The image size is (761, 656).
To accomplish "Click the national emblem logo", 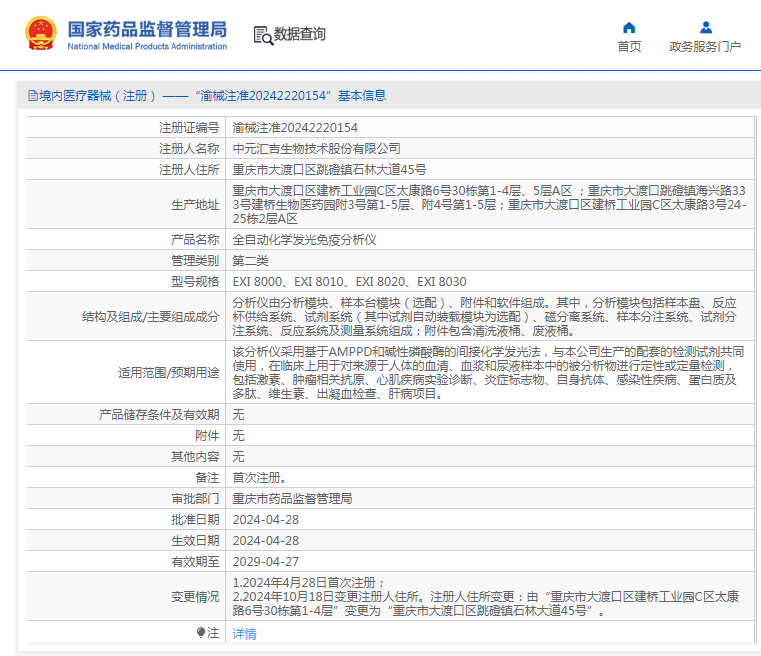I will 41,33.
